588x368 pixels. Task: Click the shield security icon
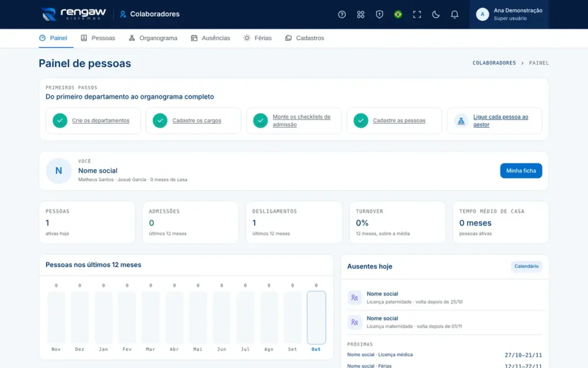pyautogui.click(x=379, y=14)
